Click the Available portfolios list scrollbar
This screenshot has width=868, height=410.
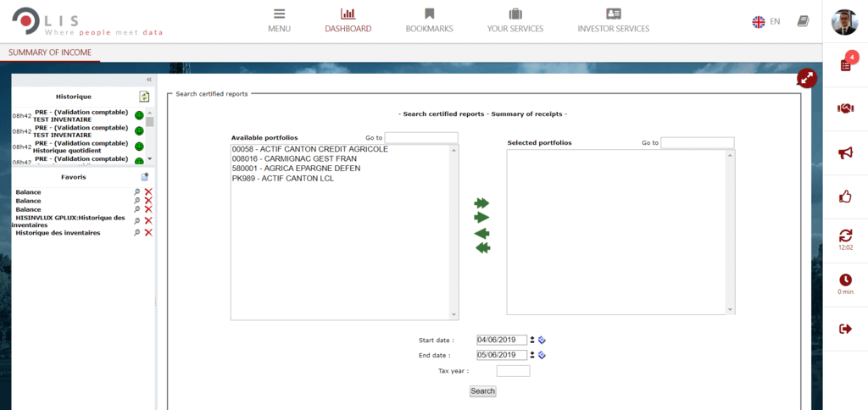click(454, 232)
